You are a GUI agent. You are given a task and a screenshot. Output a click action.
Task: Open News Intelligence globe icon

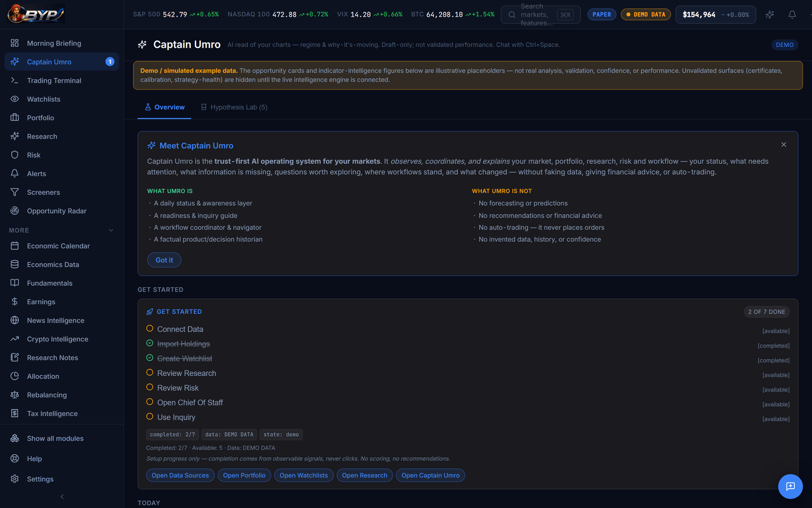(x=15, y=320)
